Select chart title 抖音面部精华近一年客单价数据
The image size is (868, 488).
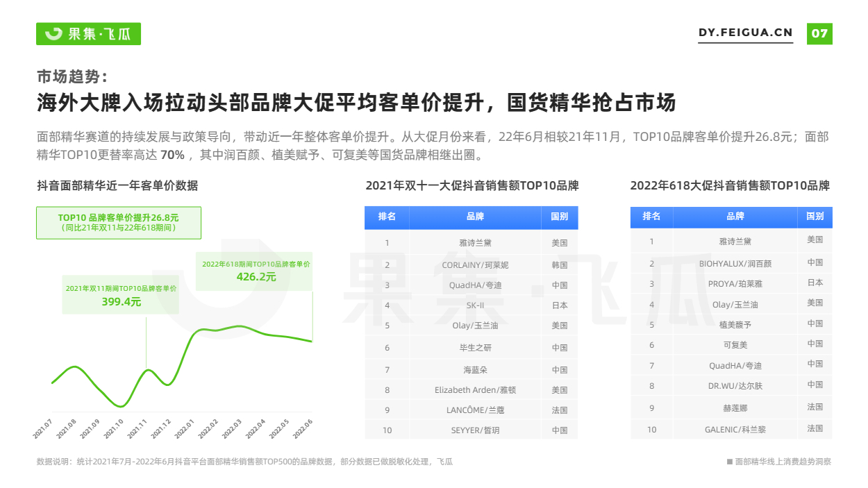point(117,185)
